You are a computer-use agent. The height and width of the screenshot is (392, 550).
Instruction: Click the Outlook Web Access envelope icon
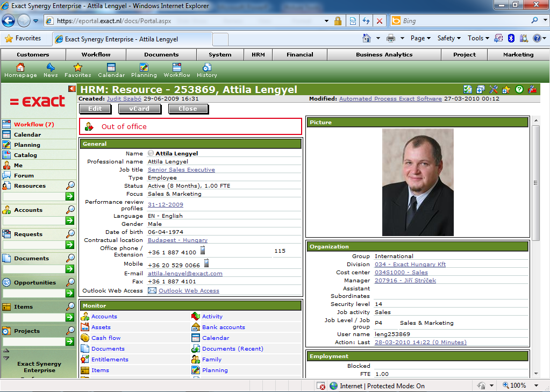[x=152, y=290]
